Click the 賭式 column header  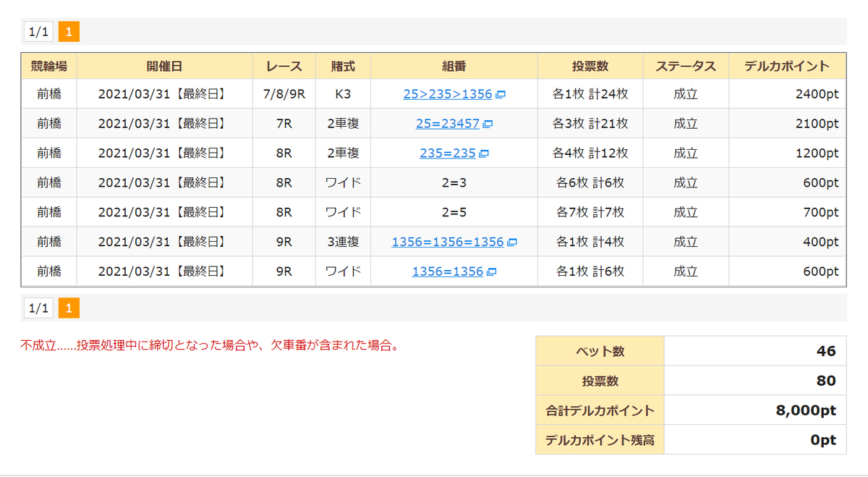tap(343, 66)
